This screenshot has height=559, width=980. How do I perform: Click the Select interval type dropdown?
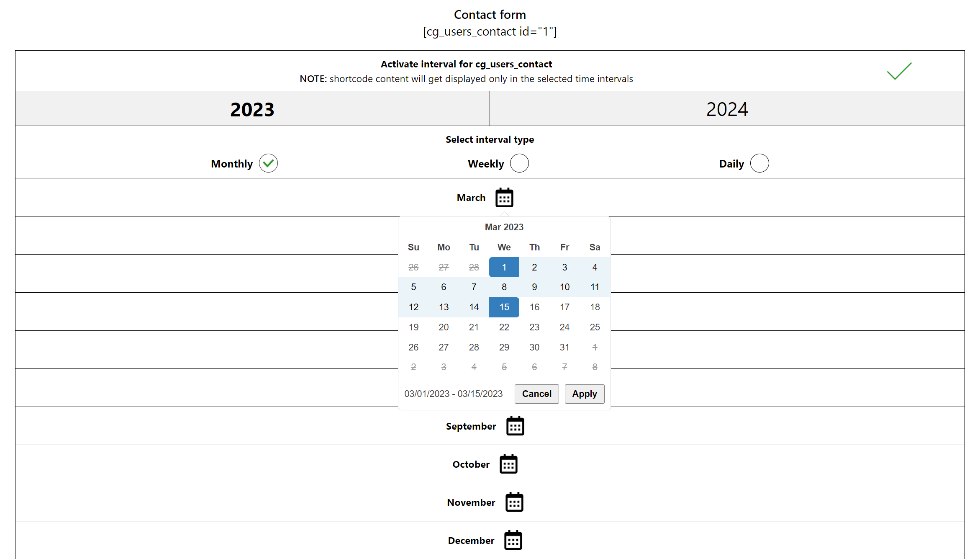tap(489, 139)
